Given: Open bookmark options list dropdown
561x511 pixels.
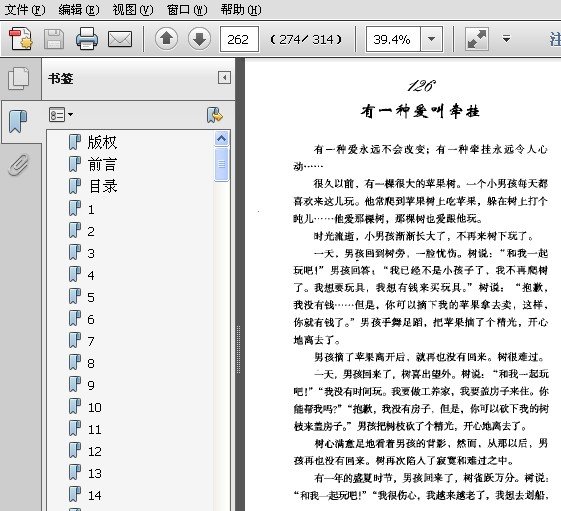Looking at the screenshot, I should tap(61, 115).
